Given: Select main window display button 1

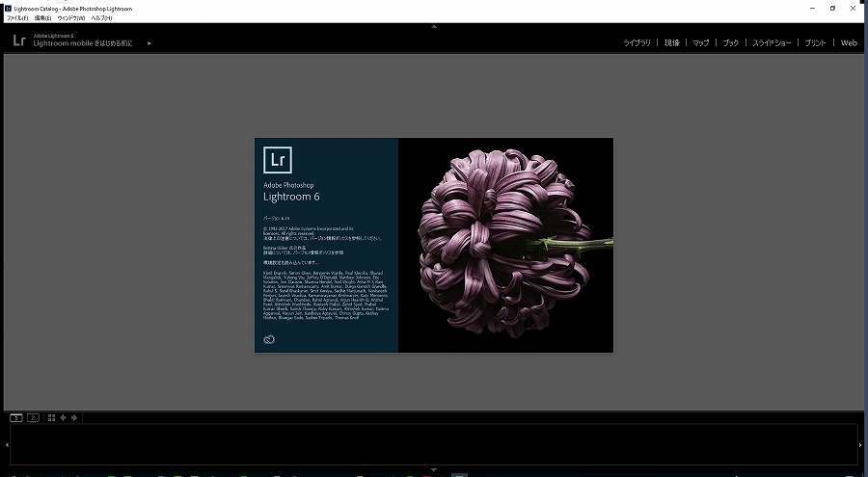Looking at the screenshot, I should point(16,417).
